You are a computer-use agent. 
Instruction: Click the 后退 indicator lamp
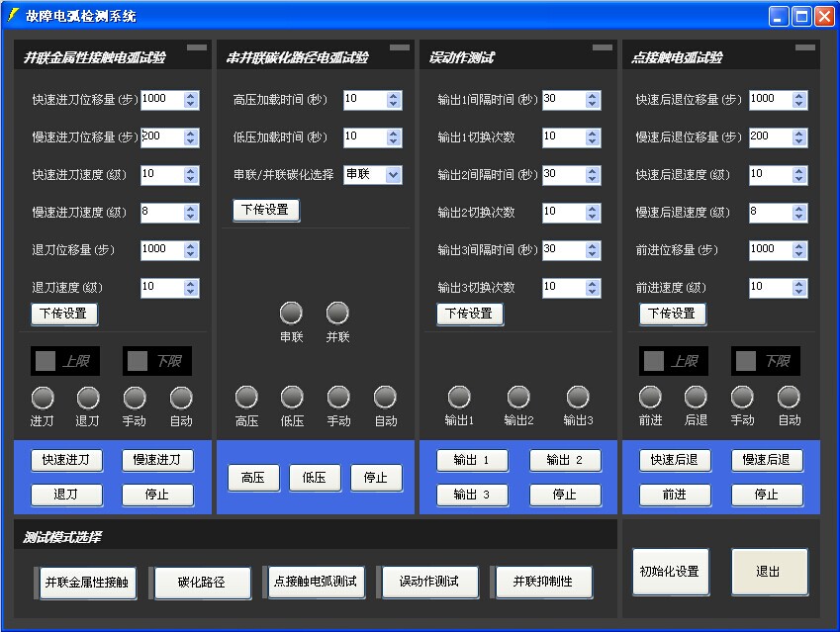(x=696, y=398)
